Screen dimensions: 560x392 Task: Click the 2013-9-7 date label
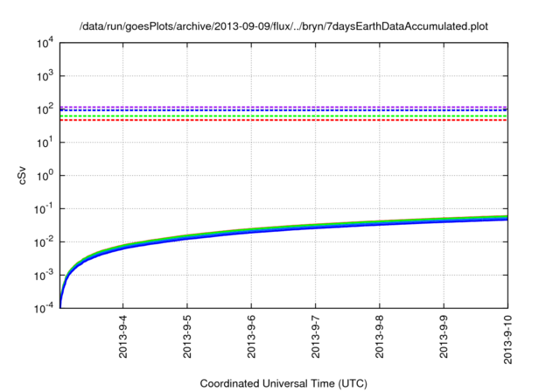pos(315,337)
